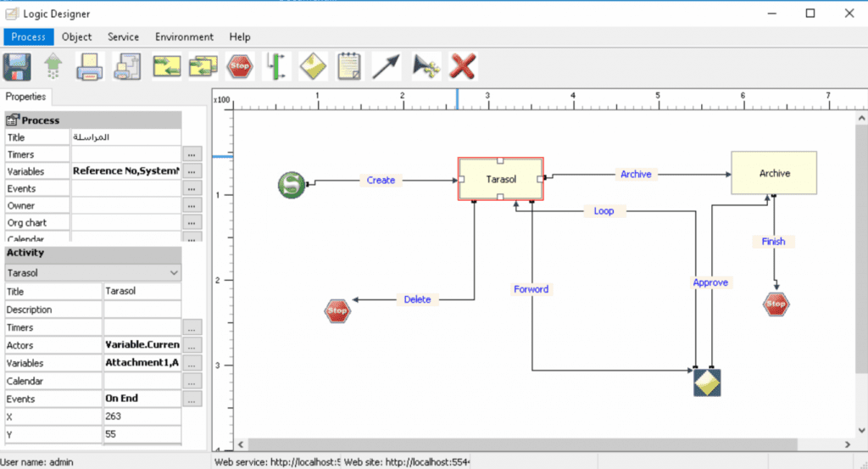Open the Activity dropdown showing Tarasol
Screen dimensions: 868x469
pos(92,273)
